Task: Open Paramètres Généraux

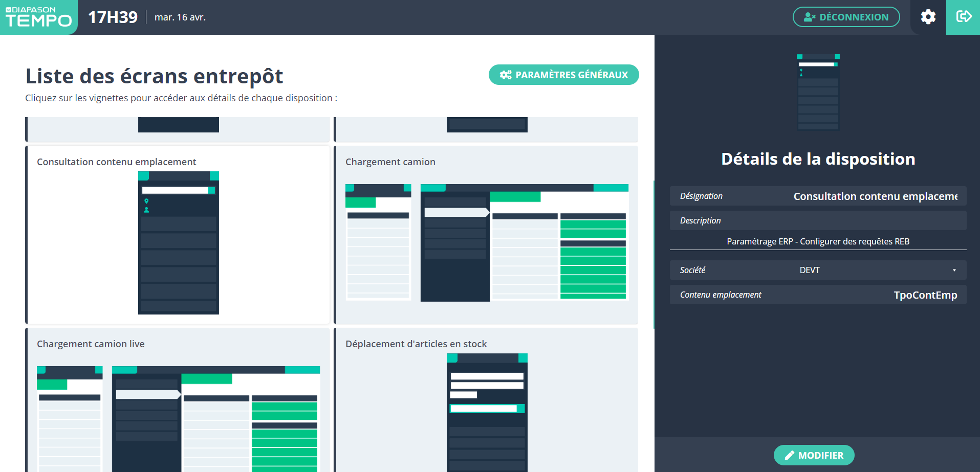Action: 563,75
